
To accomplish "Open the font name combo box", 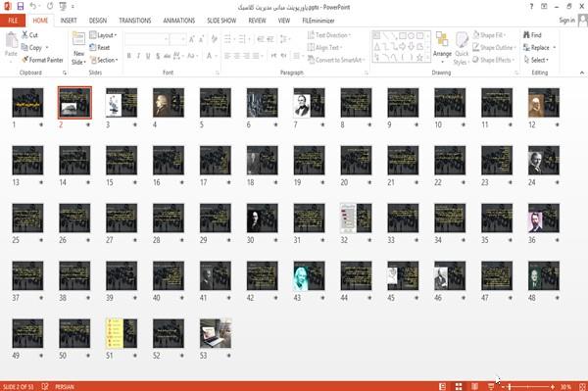I will pyautogui.click(x=147, y=39).
